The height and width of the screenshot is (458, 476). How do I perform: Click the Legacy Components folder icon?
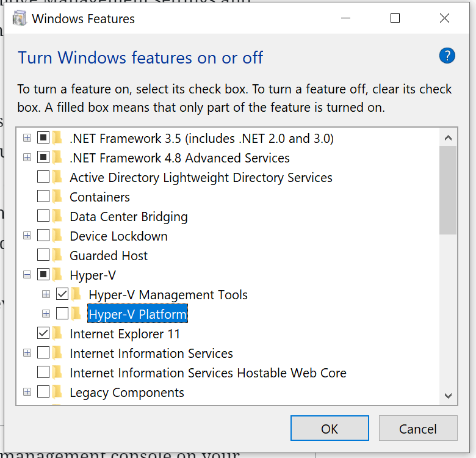tap(57, 392)
